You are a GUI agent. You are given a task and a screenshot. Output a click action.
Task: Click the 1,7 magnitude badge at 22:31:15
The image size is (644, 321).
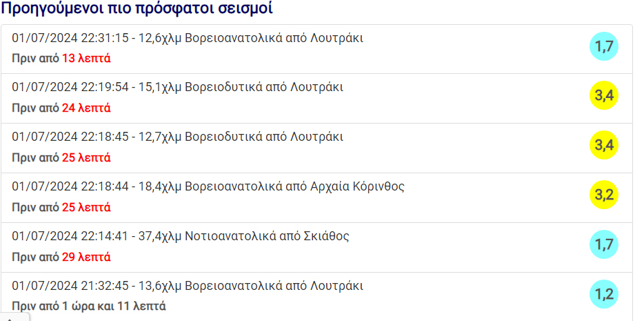point(604,47)
